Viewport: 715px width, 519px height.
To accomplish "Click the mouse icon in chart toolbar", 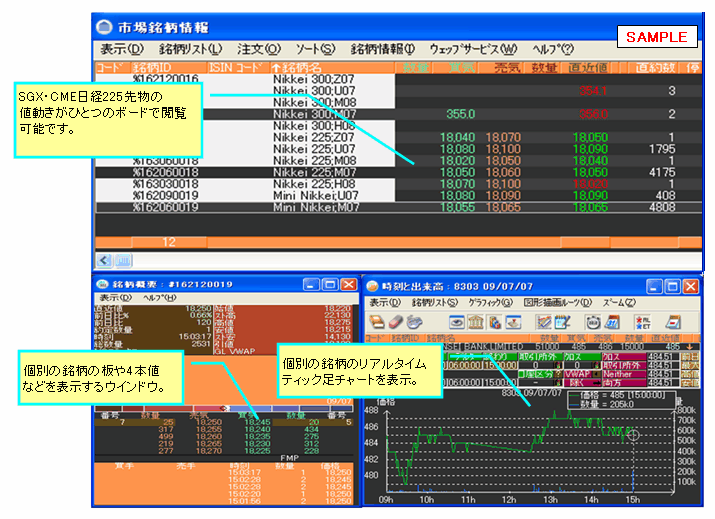I will [x=414, y=322].
